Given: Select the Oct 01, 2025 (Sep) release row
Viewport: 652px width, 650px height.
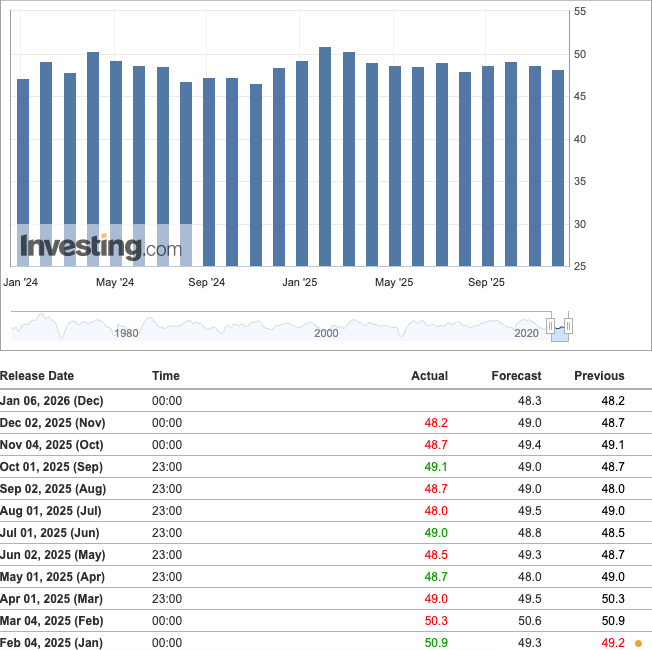Looking at the screenshot, I should pos(326,467).
